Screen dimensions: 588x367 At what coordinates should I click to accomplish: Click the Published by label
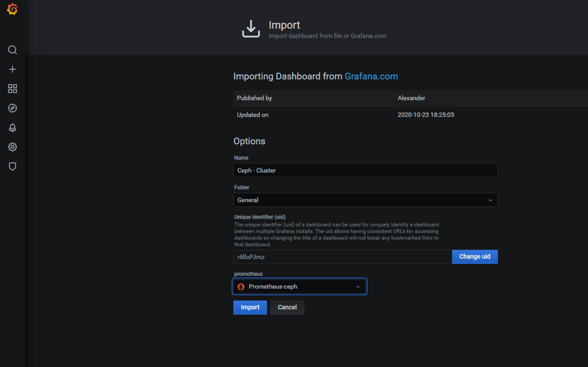254,98
